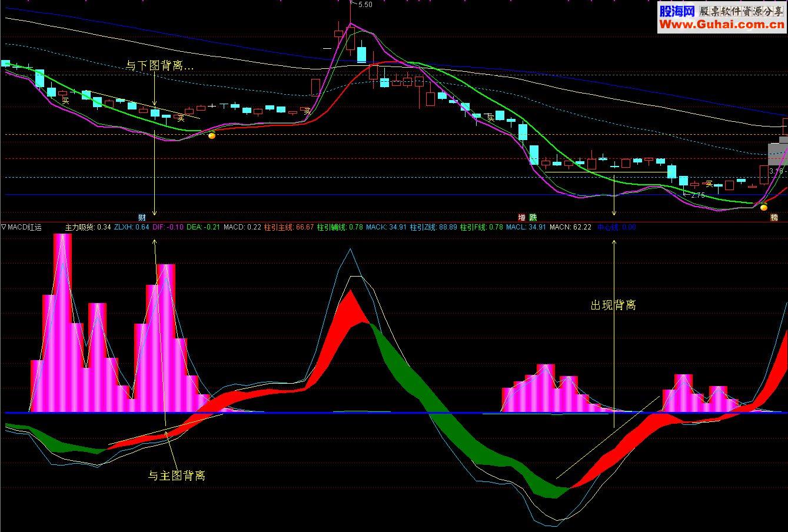Click the 2.75 low price label
The width and height of the screenshot is (788, 532).
point(697,195)
